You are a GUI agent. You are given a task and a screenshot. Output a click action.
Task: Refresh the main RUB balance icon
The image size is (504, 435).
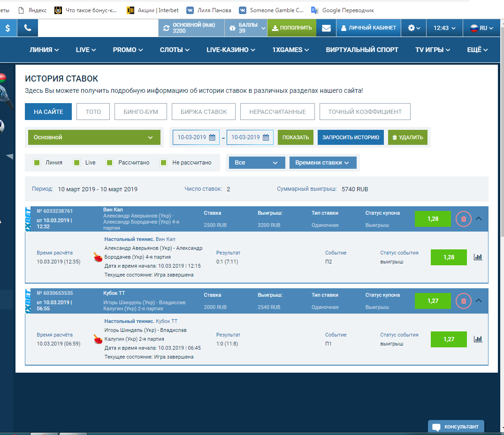166,28
